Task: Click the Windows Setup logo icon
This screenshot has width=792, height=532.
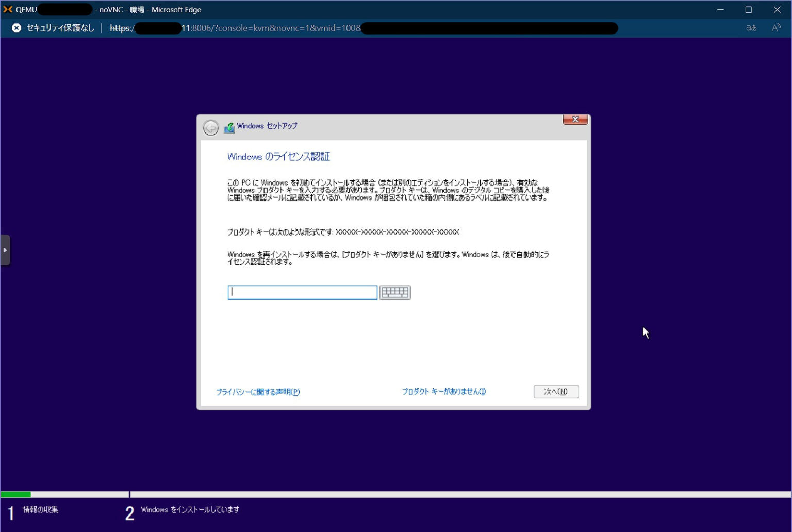Action: tap(229, 126)
